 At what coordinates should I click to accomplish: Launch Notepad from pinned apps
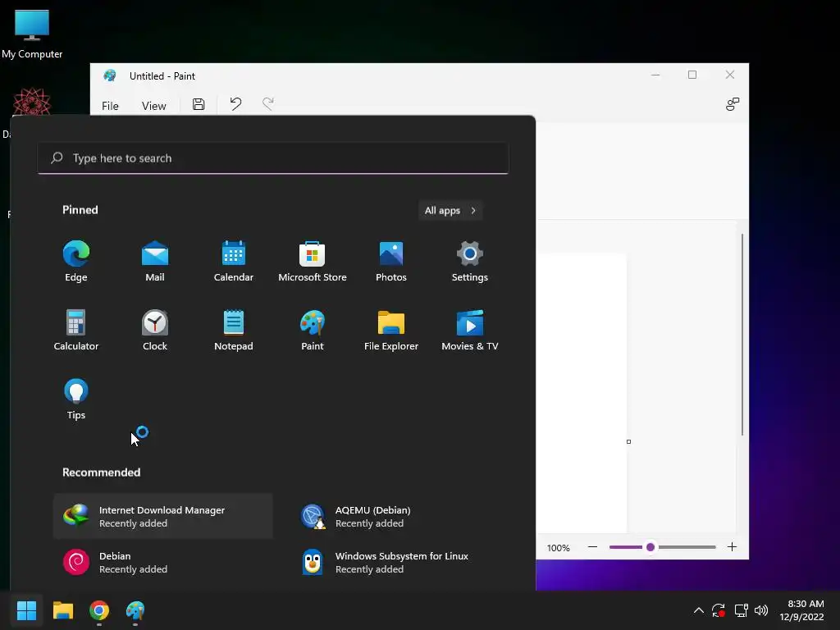pos(234,331)
